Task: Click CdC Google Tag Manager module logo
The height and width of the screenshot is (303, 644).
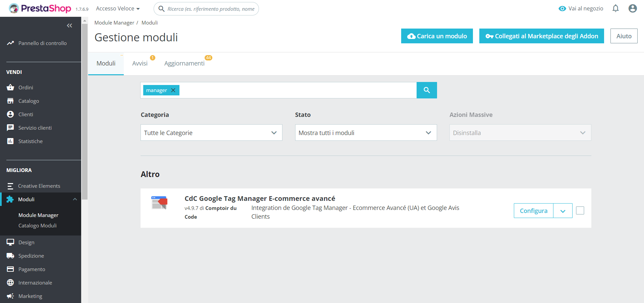Action: pyautogui.click(x=159, y=203)
